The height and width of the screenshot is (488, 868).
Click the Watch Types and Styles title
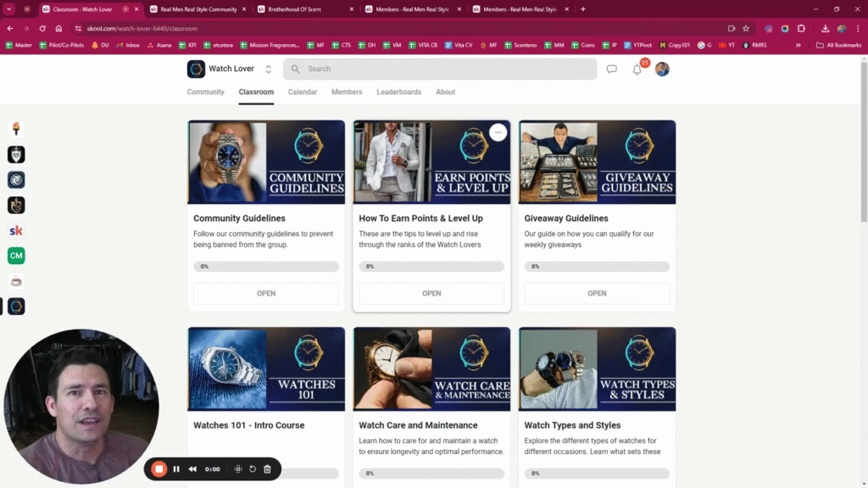(x=572, y=425)
